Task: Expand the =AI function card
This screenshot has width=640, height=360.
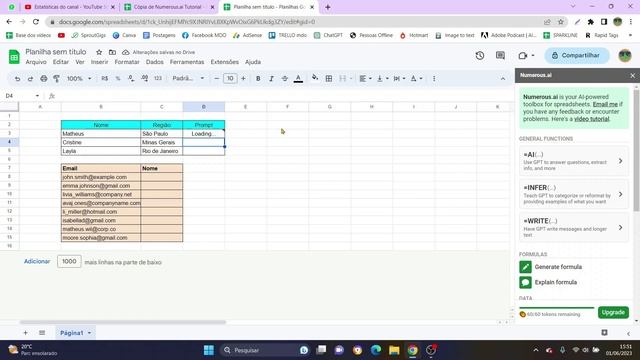Action: click(x=573, y=161)
